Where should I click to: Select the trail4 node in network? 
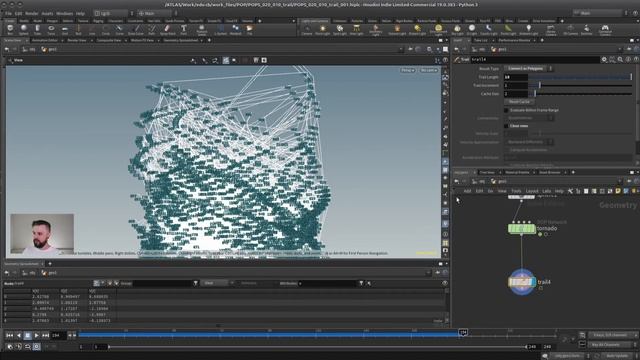pos(522,282)
